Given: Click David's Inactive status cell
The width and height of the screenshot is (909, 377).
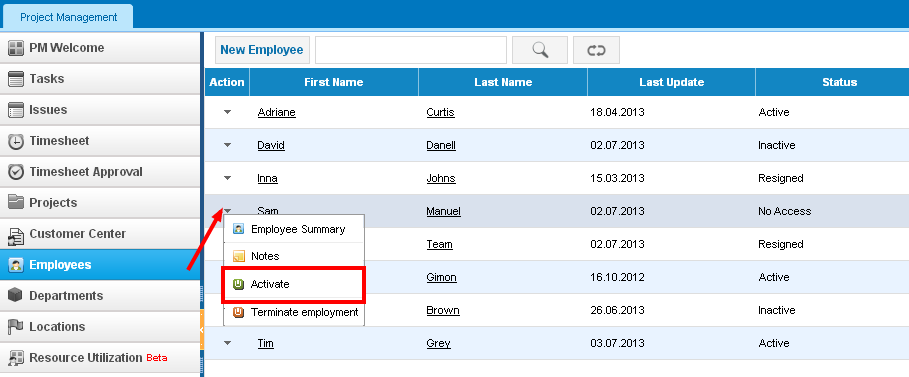Looking at the screenshot, I should (x=777, y=146).
